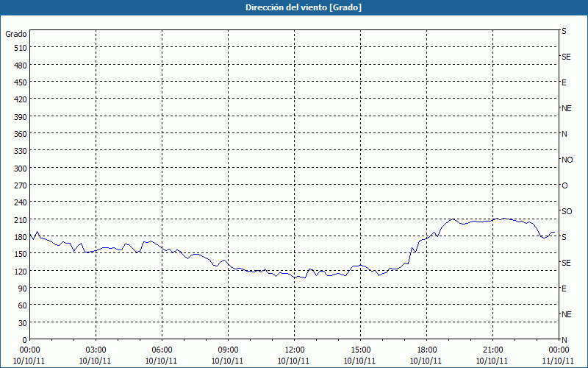Click the NO compass label on right axis
The height and width of the screenshot is (368, 588).
(x=567, y=160)
